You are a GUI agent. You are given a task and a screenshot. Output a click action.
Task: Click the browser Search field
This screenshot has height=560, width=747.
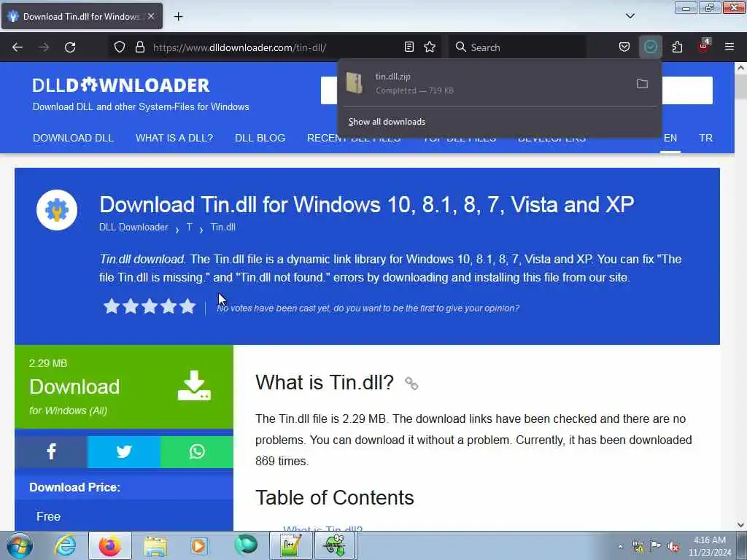517,47
